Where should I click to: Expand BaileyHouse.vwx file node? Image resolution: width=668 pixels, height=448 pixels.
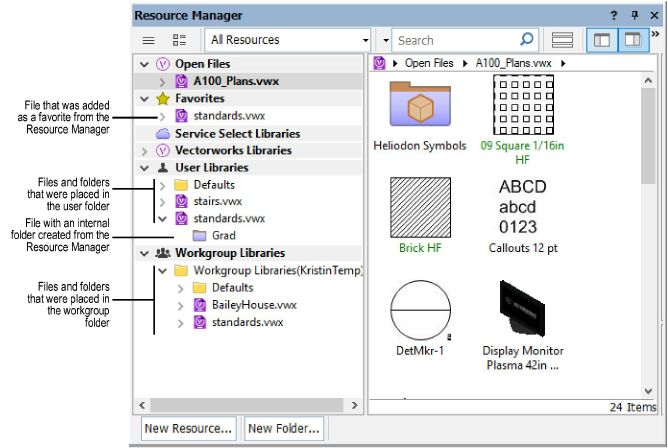[x=181, y=306]
